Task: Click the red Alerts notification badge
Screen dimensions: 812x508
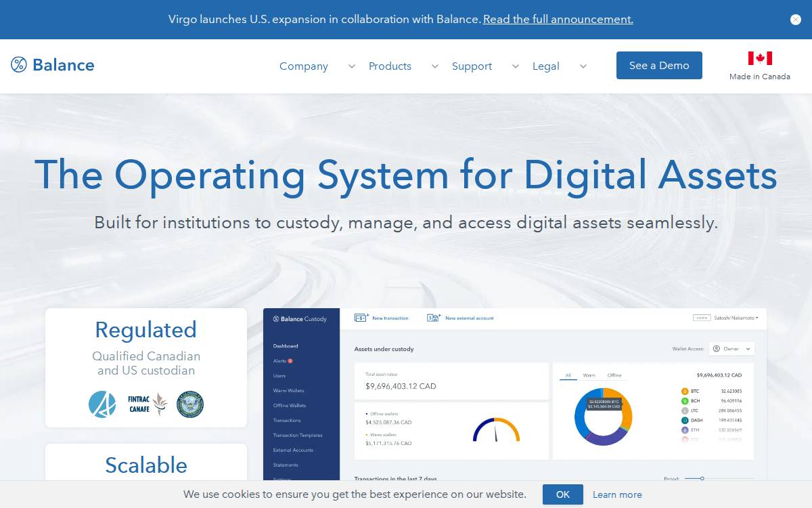Action: pos(290,361)
